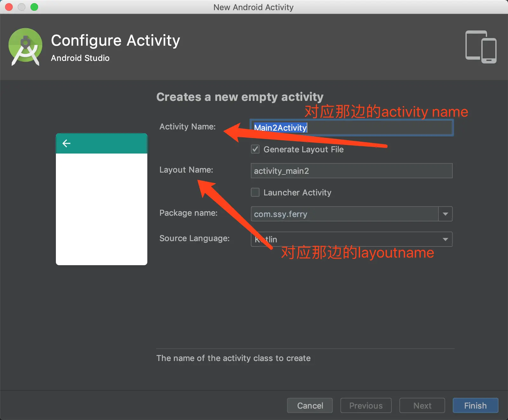Open the Source Language dropdown
The width and height of the screenshot is (508, 420).
tap(351, 239)
